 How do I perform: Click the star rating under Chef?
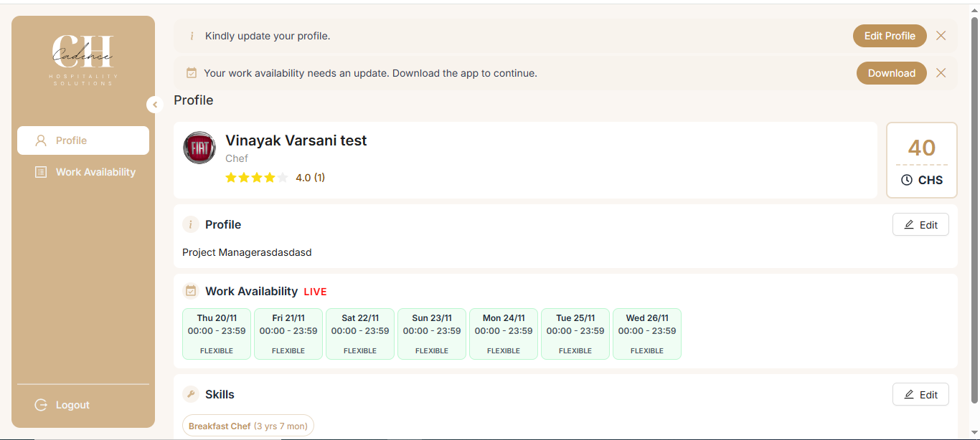point(257,178)
